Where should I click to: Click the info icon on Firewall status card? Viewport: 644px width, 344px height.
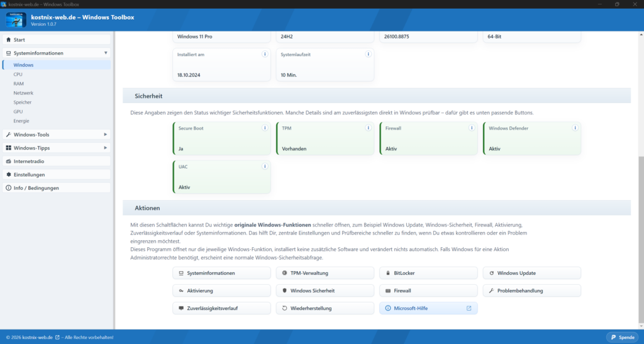[472, 128]
